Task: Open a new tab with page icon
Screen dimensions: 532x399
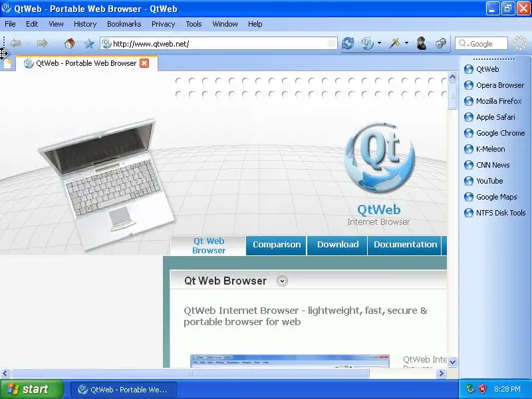Action: (x=7, y=63)
